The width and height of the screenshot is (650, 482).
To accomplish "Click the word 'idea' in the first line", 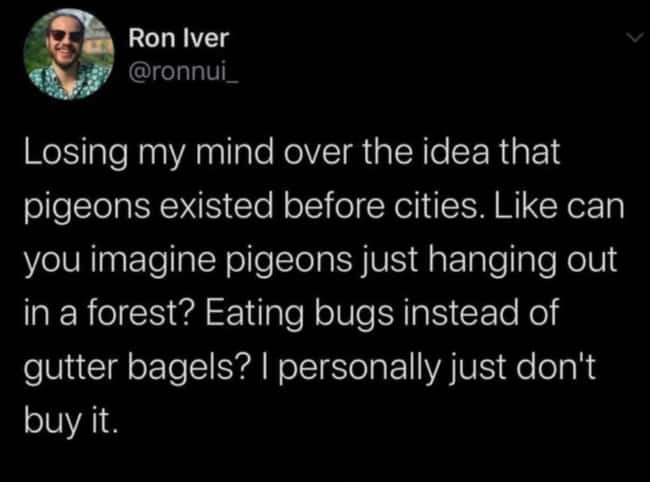I will (456, 151).
